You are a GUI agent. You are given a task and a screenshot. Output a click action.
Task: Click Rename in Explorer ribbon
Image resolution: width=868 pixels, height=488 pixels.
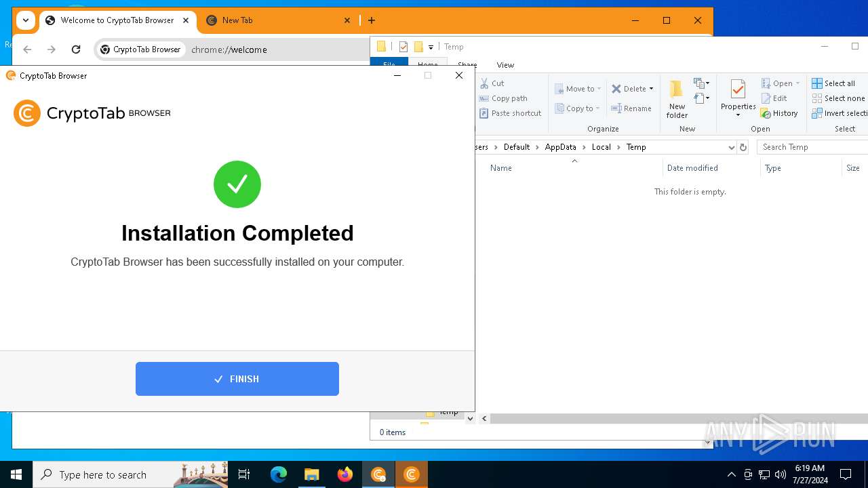[631, 108]
